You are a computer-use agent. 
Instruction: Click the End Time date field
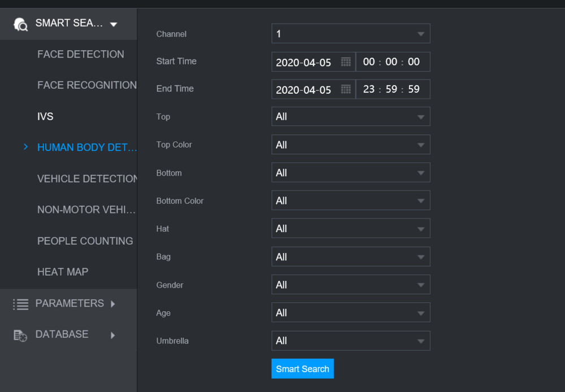click(x=304, y=90)
